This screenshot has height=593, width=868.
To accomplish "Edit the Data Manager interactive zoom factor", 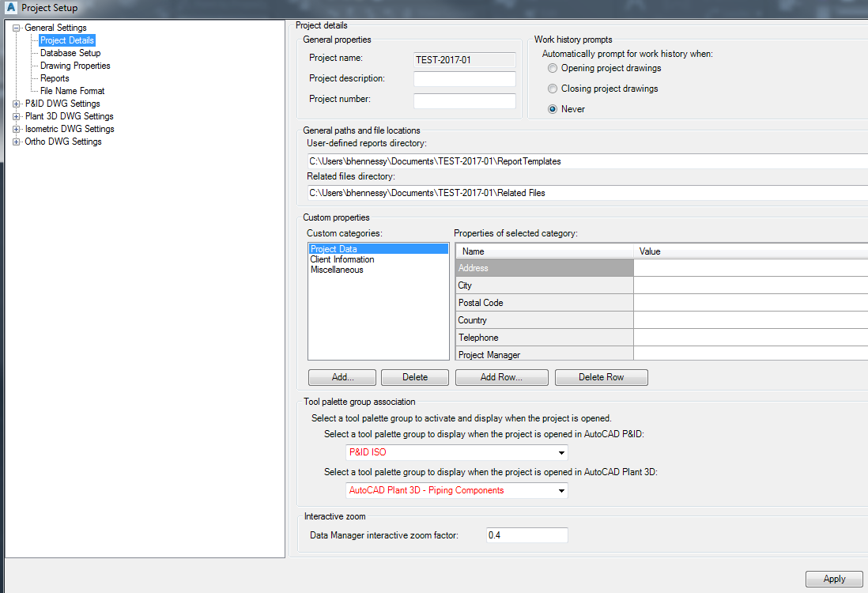I will 526,534.
